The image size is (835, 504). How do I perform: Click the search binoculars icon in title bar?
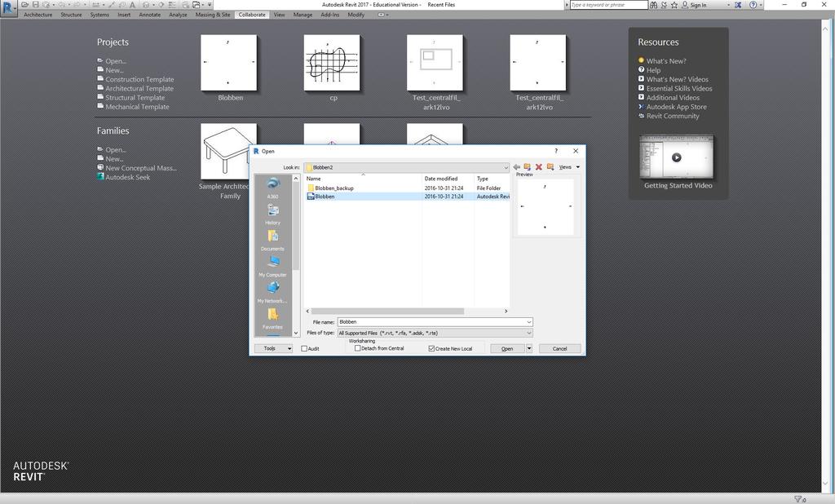pyautogui.click(x=653, y=5)
